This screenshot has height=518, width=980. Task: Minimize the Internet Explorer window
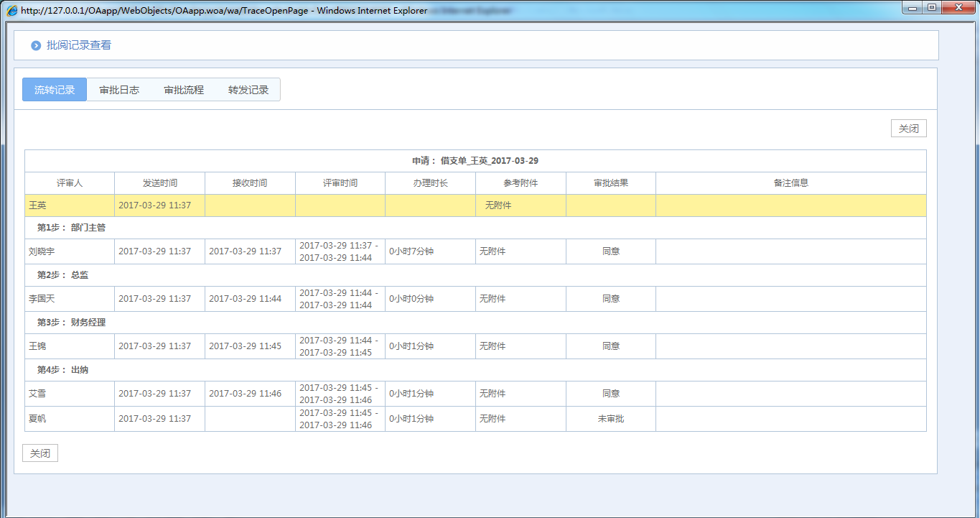(x=913, y=8)
